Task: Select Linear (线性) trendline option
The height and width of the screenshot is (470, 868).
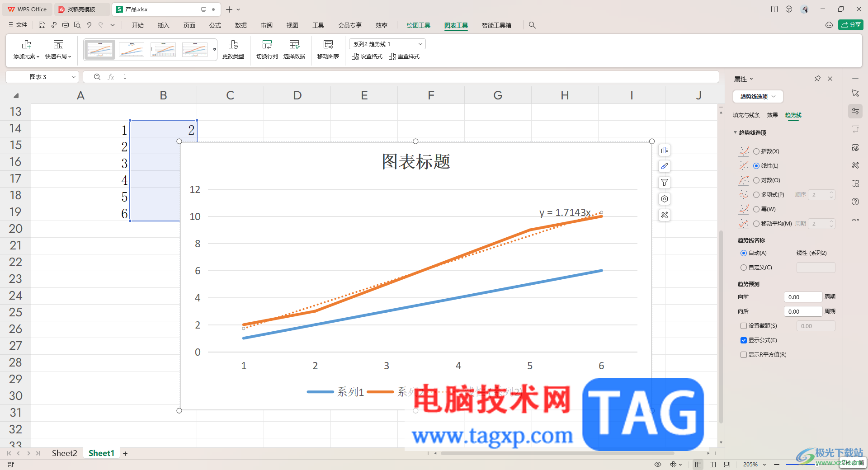Action: tap(756, 166)
